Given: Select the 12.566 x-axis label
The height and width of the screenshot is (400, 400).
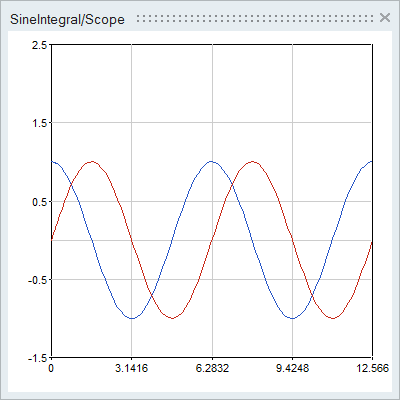Looking at the screenshot, I should 373,368.
